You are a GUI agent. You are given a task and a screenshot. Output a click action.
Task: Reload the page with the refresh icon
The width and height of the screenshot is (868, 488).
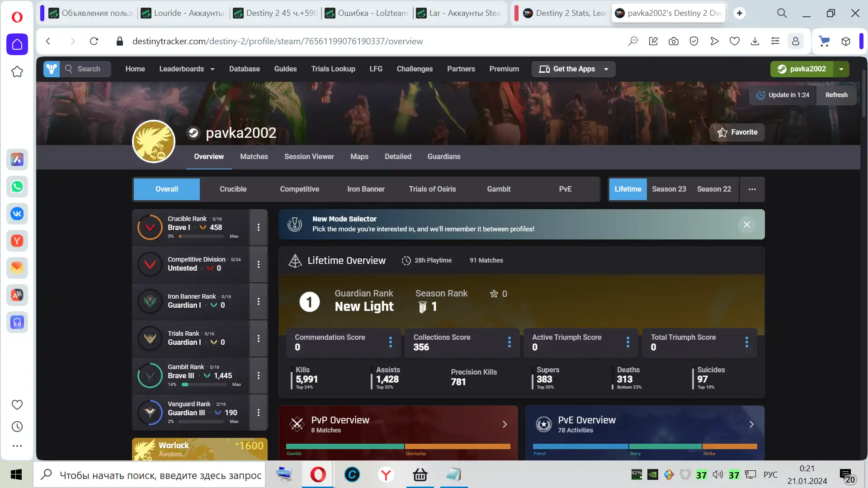(x=94, y=41)
